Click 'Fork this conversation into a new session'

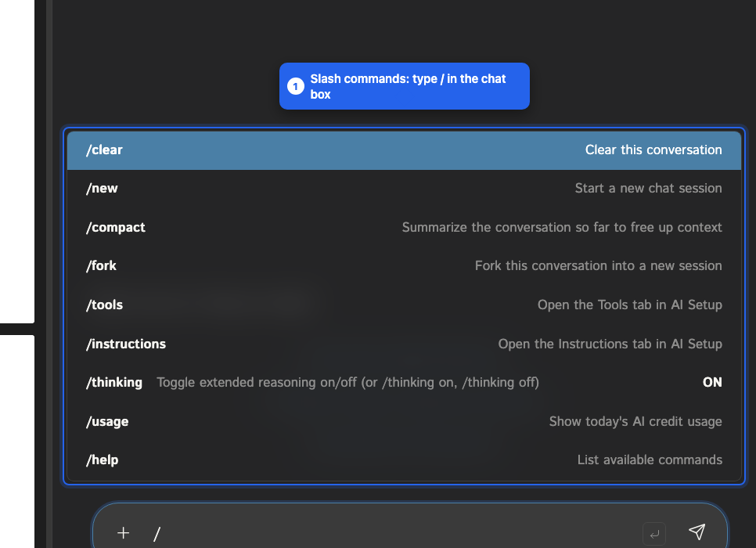(599, 266)
